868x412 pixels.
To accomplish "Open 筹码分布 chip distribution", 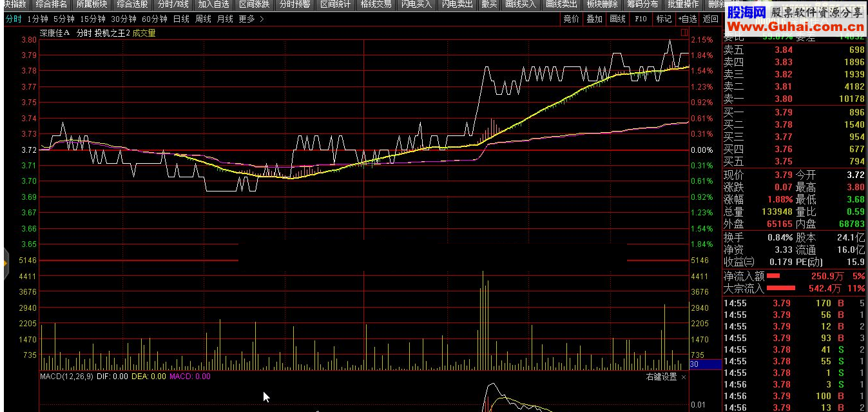I will tap(642, 5).
